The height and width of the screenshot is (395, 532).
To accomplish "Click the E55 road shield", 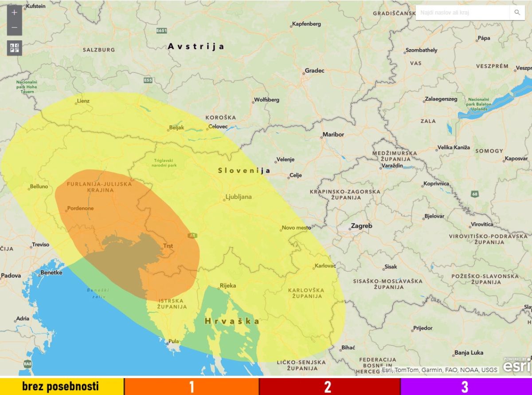I will [x=148, y=80].
